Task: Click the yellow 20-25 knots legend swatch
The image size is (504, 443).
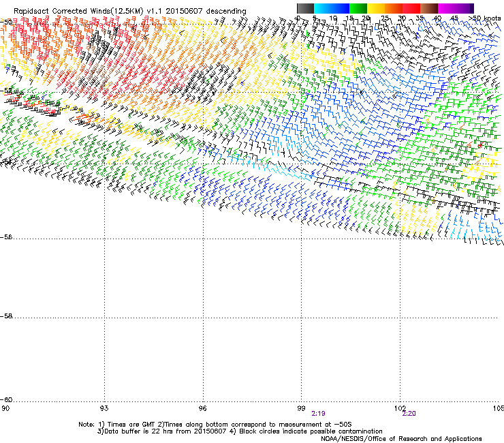Action: tap(376, 8)
